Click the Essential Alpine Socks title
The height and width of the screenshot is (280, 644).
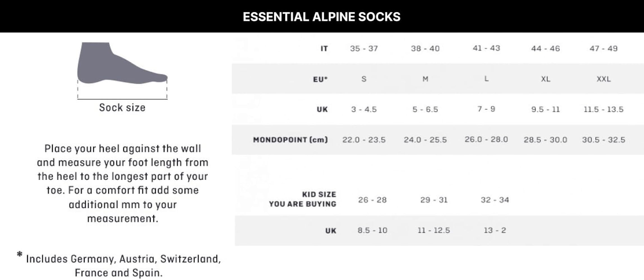(322, 17)
